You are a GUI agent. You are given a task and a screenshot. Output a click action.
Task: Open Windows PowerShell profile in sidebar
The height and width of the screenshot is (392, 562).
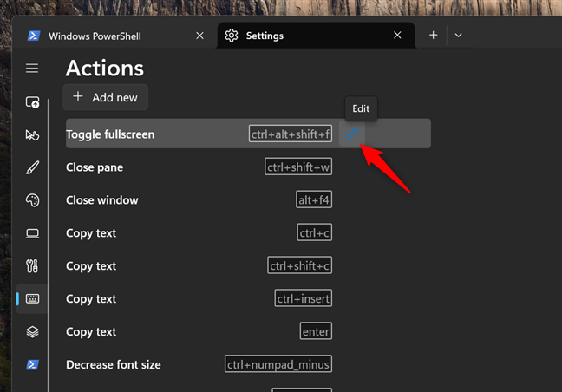click(32, 365)
